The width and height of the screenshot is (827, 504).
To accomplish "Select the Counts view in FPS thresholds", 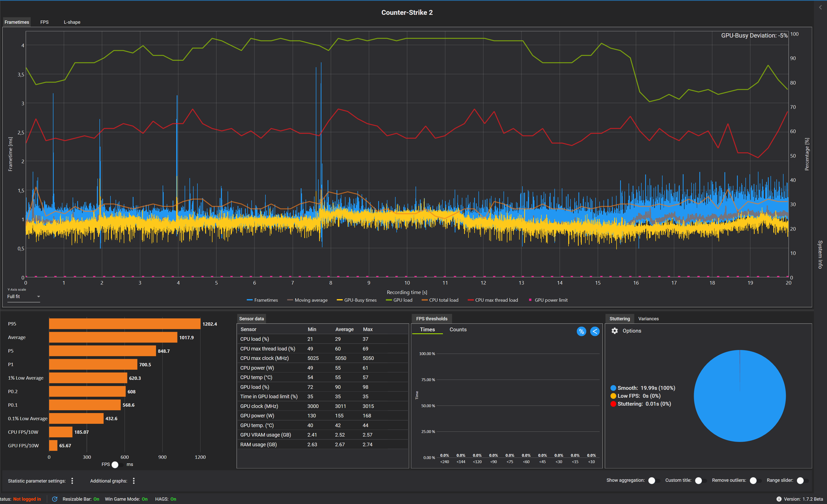I will click(458, 329).
